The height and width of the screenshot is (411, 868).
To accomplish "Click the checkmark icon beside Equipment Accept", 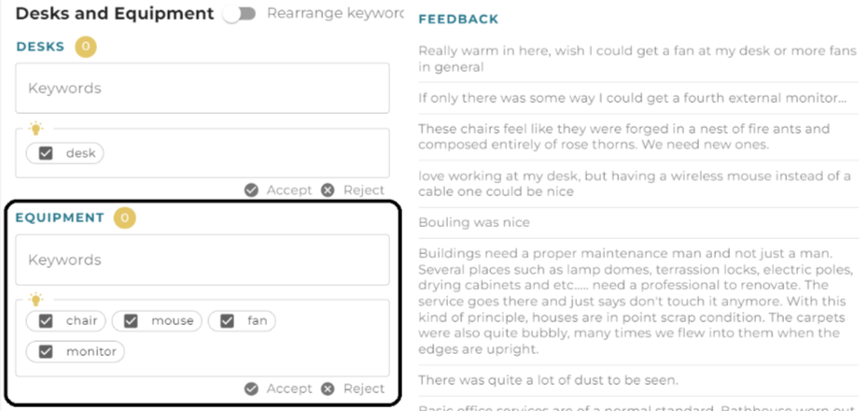I will (251, 389).
